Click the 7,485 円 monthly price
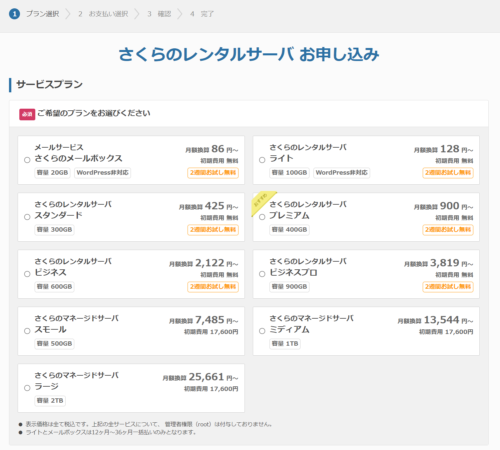 pyautogui.click(x=204, y=320)
